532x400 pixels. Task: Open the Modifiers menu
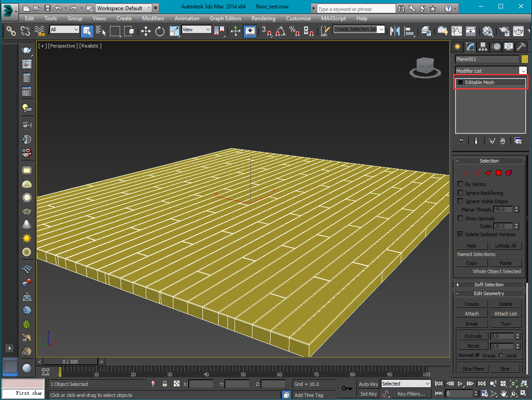coord(153,19)
